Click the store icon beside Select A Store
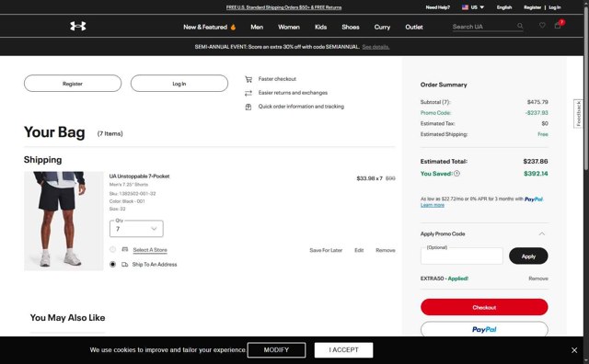 (x=125, y=249)
